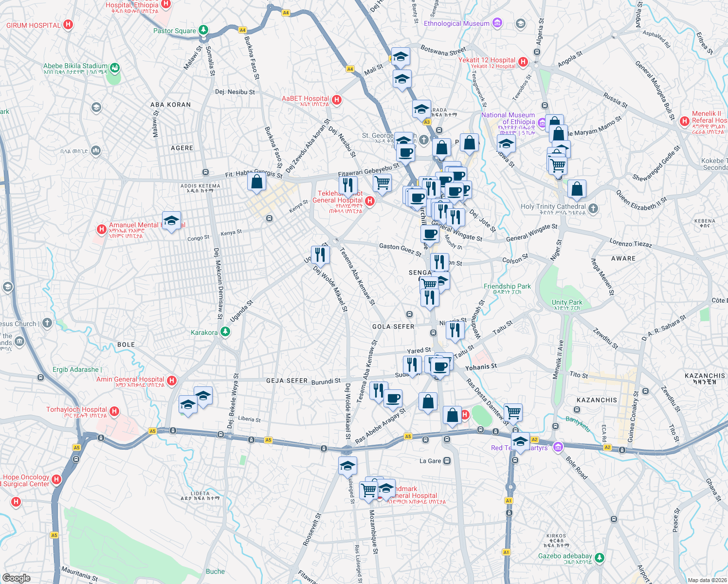Open the Yekatit 12 Hospital marker
This screenshot has width=728, height=584.
pyautogui.click(x=523, y=62)
